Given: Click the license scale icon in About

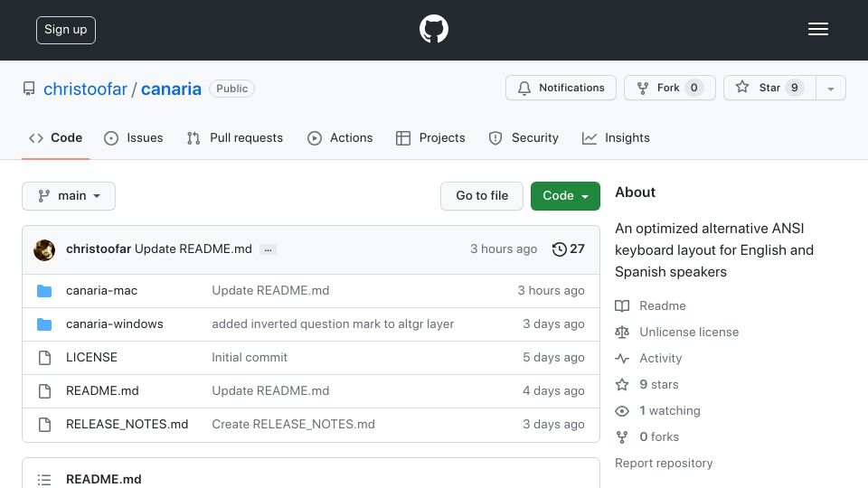Looking at the screenshot, I should (622, 332).
